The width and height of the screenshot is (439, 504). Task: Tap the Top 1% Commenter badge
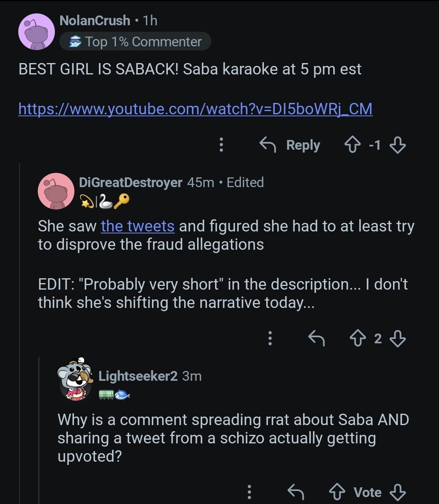[x=135, y=41]
